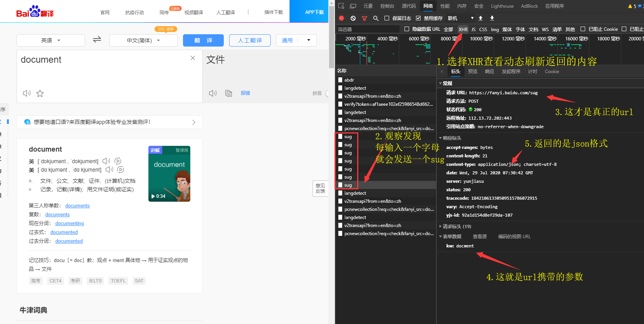Copy the translation result icon
Screen dimensions: 644x324
[228, 93]
